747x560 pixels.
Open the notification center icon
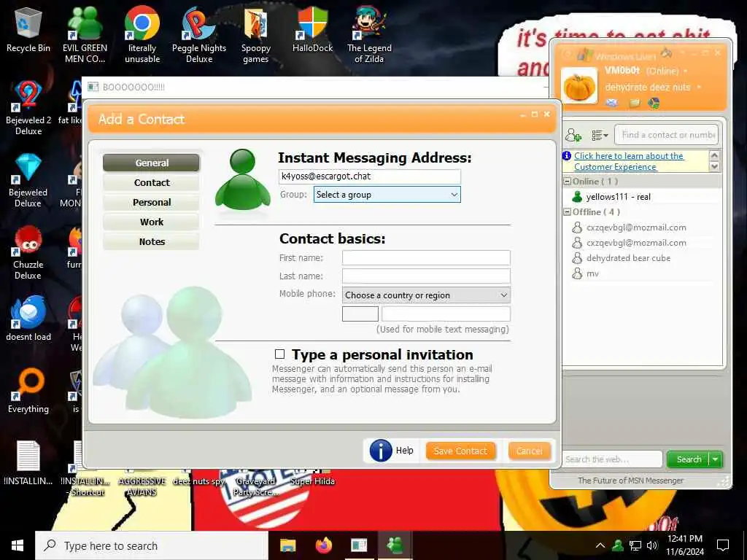click(723, 545)
